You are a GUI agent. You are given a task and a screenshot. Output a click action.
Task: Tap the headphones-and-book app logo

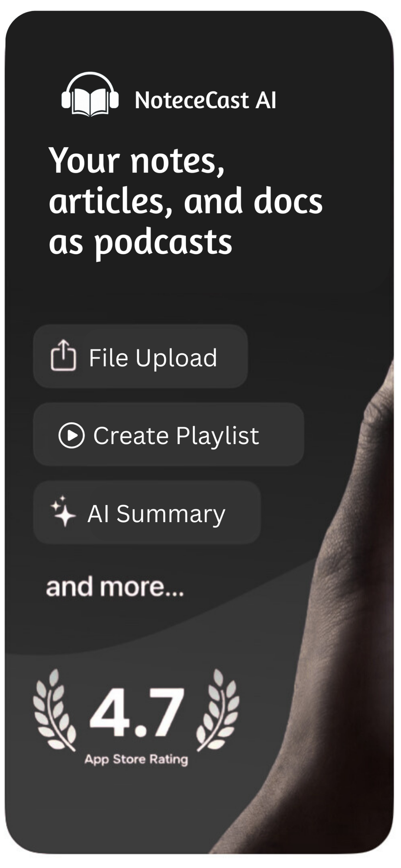coord(90,94)
